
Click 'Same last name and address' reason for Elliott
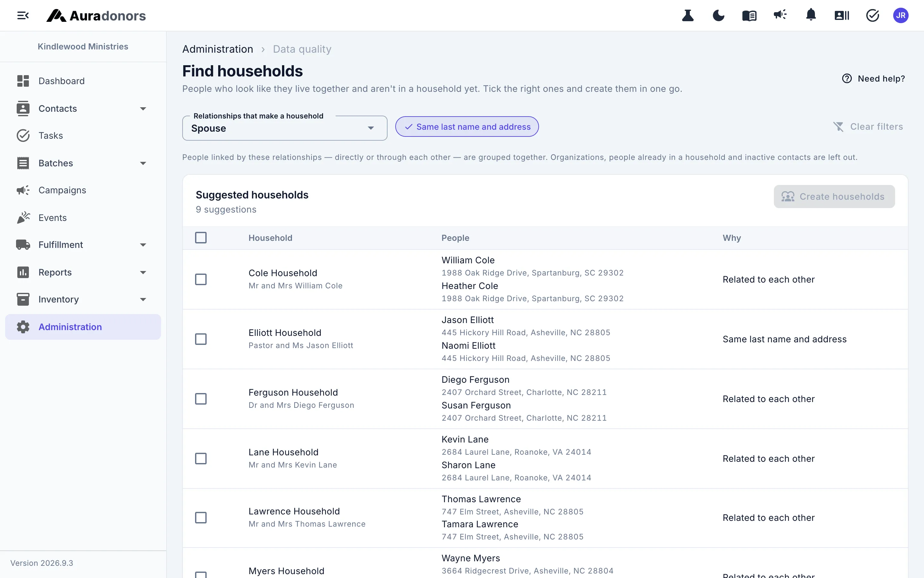pos(785,339)
